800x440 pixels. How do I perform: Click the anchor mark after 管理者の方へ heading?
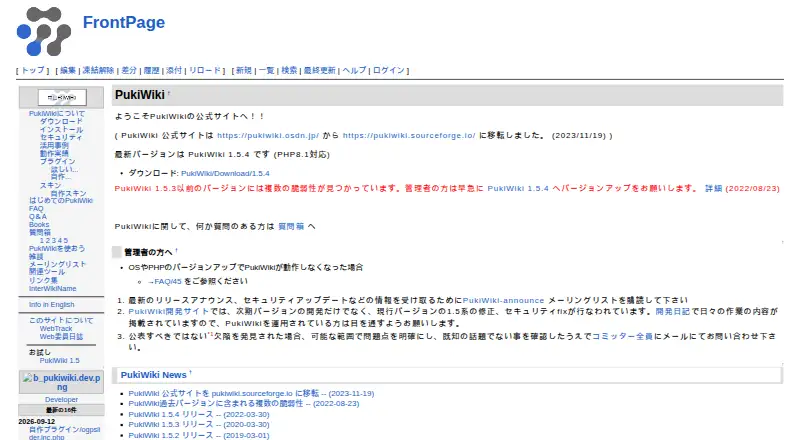tap(176, 250)
